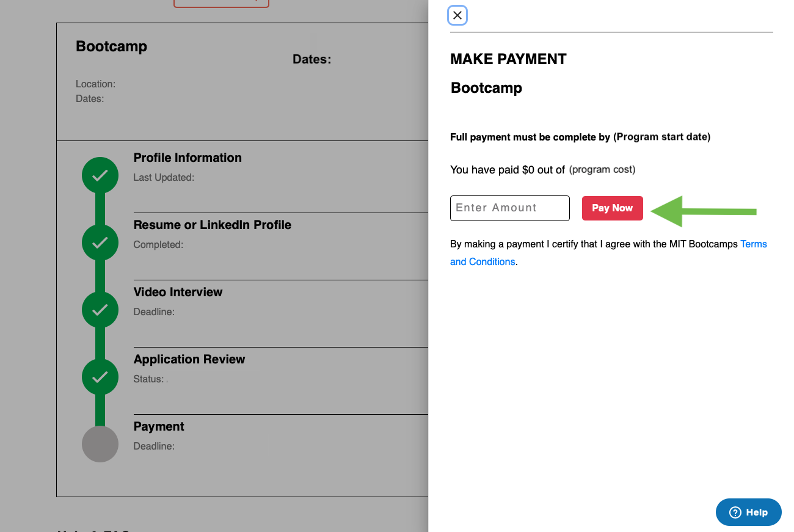Select the Resume or LinkedIn Profile step
Screen dimensions: 794x532
[213, 225]
